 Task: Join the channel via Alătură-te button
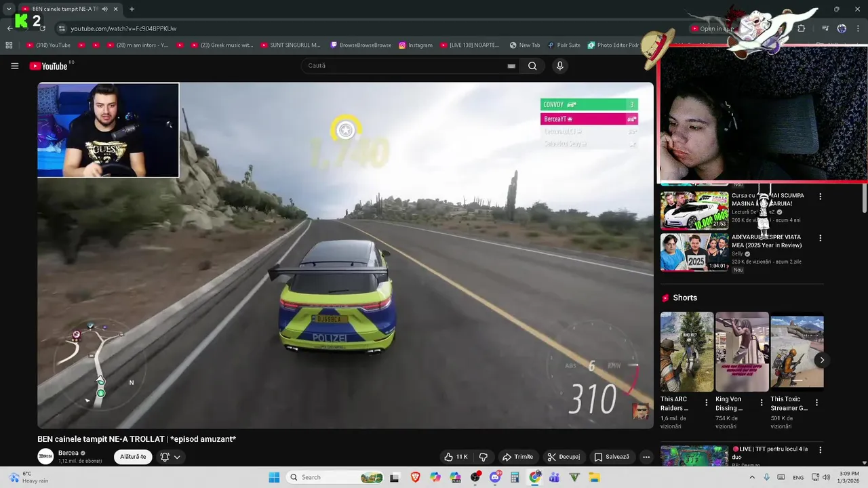tap(133, 457)
